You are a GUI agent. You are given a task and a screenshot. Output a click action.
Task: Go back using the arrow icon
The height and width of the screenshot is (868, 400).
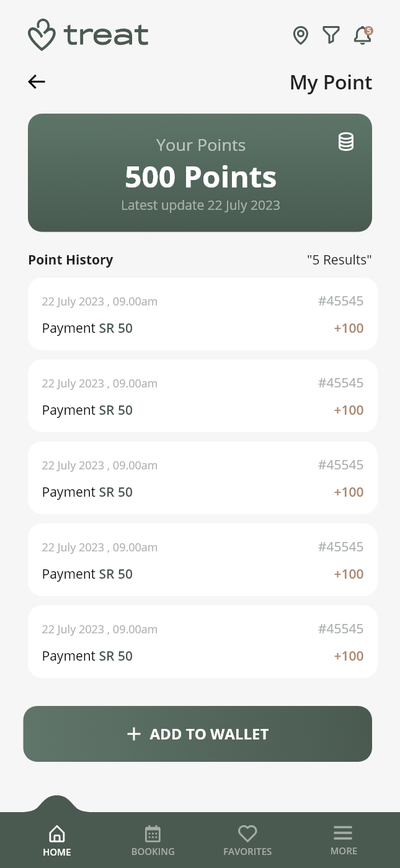pyautogui.click(x=37, y=81)
